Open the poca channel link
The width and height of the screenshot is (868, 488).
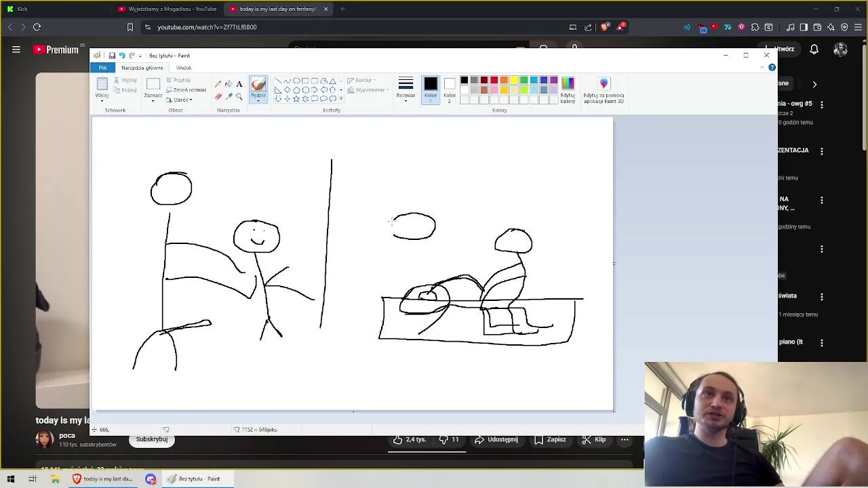coord(67,436)
